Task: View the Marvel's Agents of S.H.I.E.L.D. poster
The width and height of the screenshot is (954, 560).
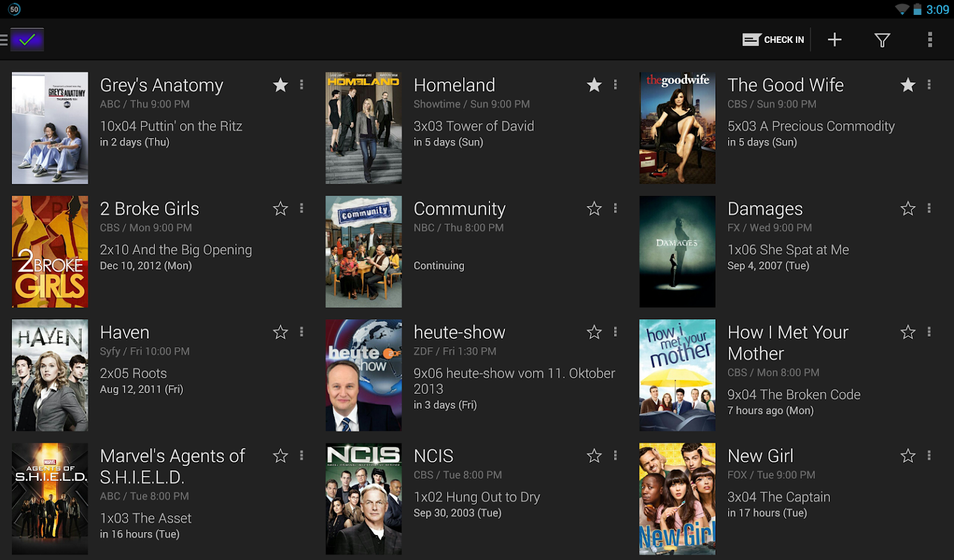Action: (x=50, y=499)
